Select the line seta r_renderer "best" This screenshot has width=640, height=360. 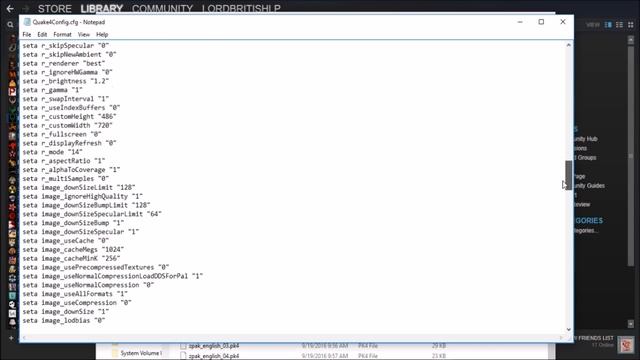click(x=64, y=63)
